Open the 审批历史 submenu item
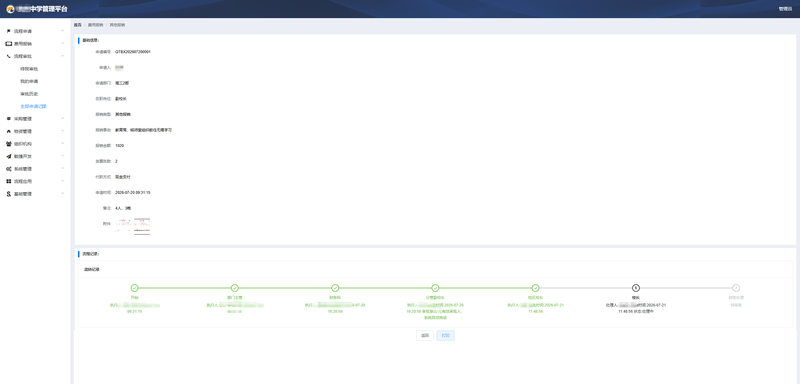The image size is (800, 384). tap(29, 94)
